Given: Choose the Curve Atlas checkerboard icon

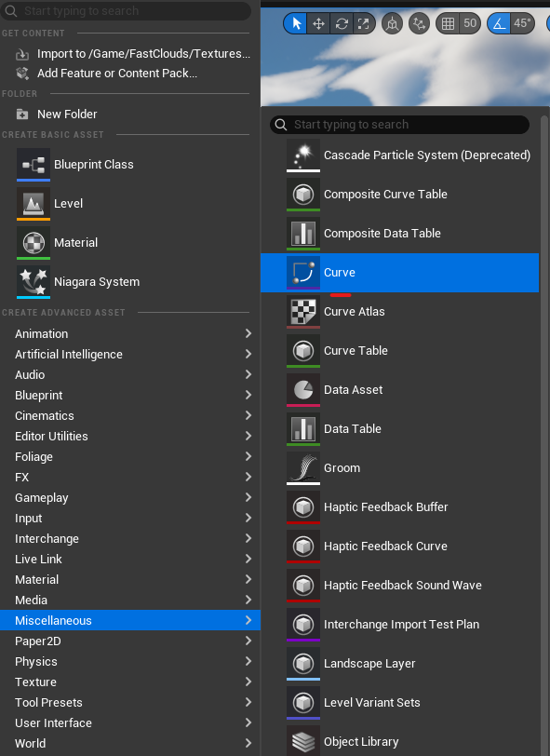Looking at the screenshot, I should (x=303, y=312).
